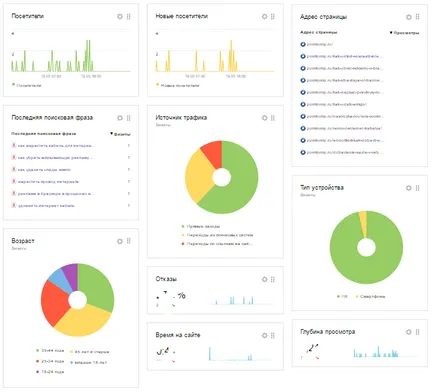This screenshot has height=392, width=434.
Task: Open settings gear of Адрес страницы widget
Action: 409,17
